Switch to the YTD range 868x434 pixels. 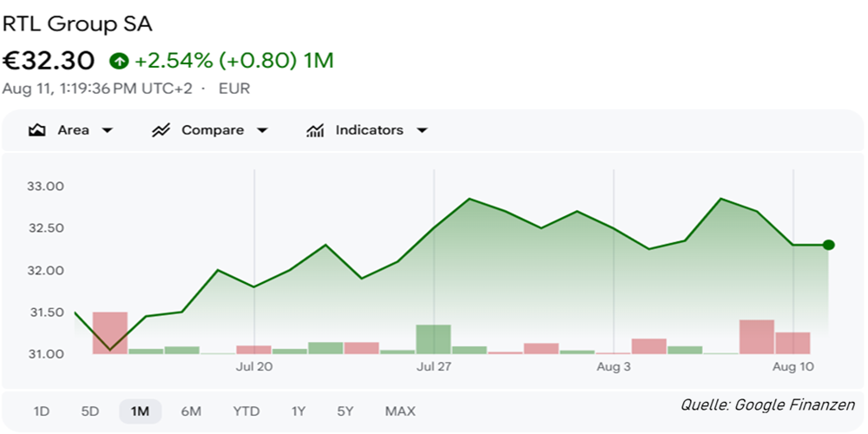[x=247, y=411]
